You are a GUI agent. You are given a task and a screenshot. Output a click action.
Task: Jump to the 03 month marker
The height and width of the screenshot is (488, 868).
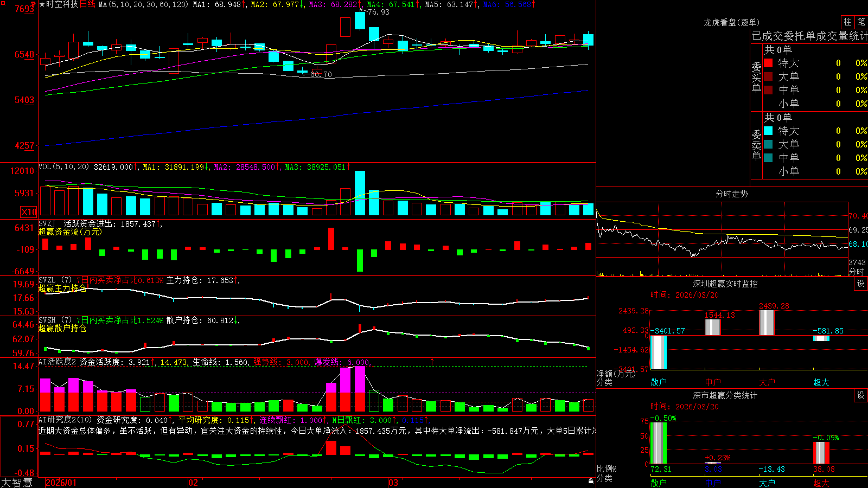coord(393,483)
